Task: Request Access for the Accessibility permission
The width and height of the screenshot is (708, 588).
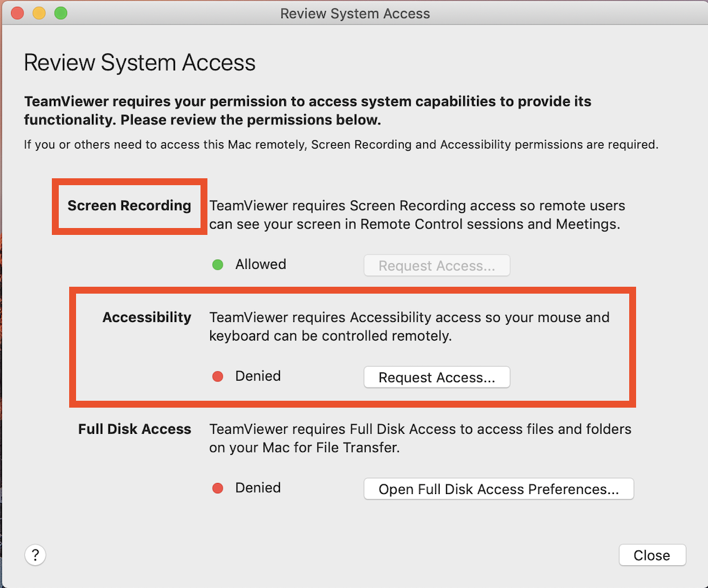Action: (437, 377)
